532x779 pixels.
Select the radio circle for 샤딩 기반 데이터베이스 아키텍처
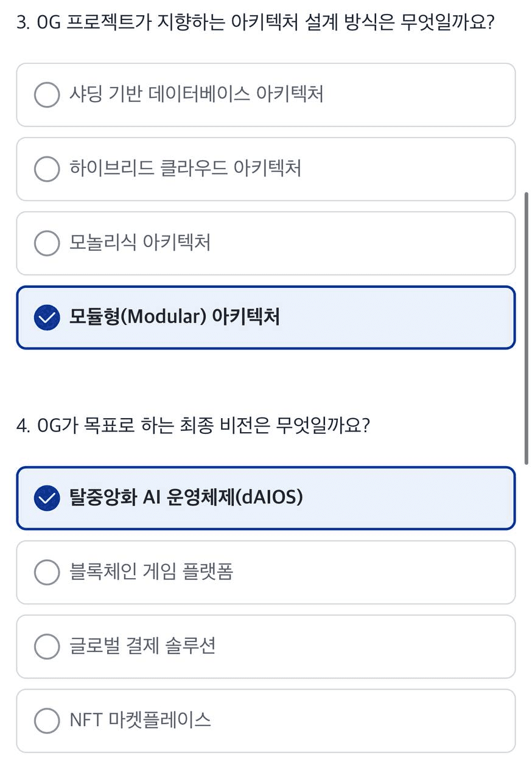(47, 95)
